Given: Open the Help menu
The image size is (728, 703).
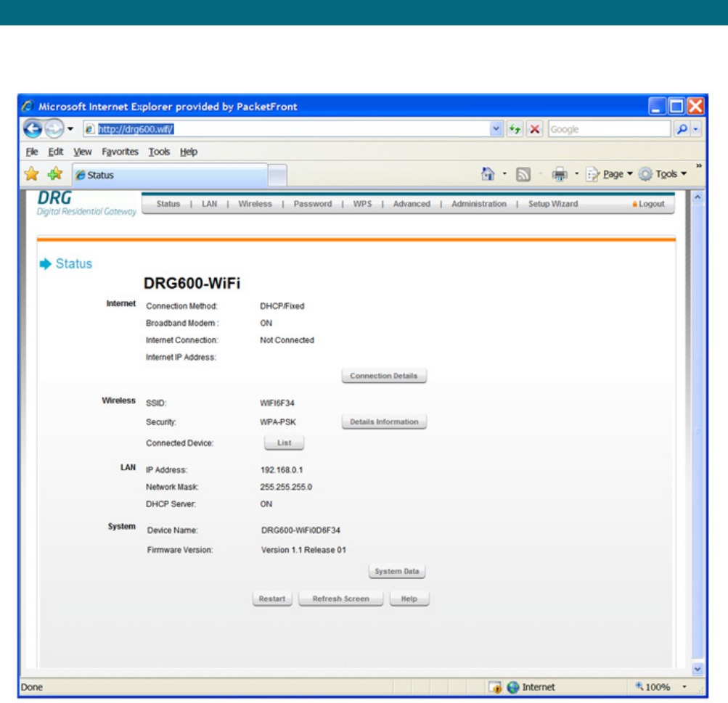Looking at the screenshot, I should [189, 152].
